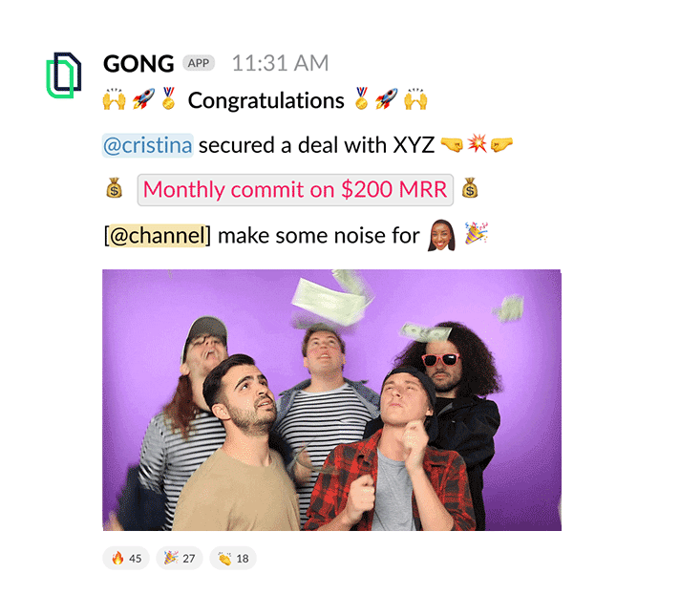Screen dimensions: 680x616
Task: Click the Gong app avatar logo
Action: pos(64,75)
